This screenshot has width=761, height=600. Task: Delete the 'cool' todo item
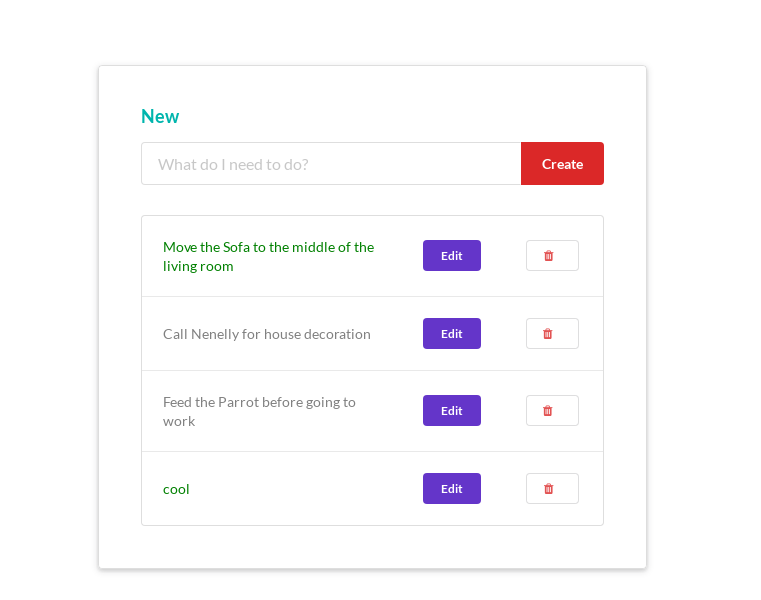click(x=552, y=489)
